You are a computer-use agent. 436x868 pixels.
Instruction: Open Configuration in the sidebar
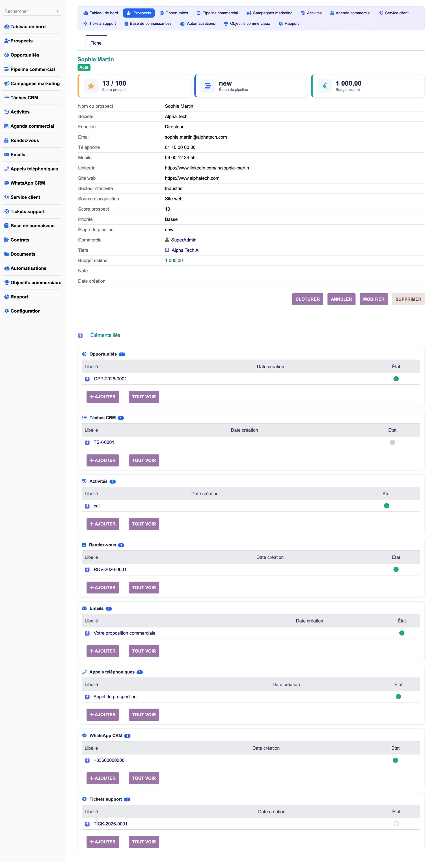pyautogui.click(x=25, y=311)
